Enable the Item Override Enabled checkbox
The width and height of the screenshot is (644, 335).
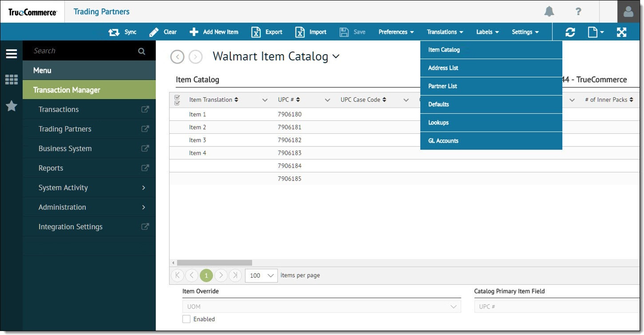point(186,319)
